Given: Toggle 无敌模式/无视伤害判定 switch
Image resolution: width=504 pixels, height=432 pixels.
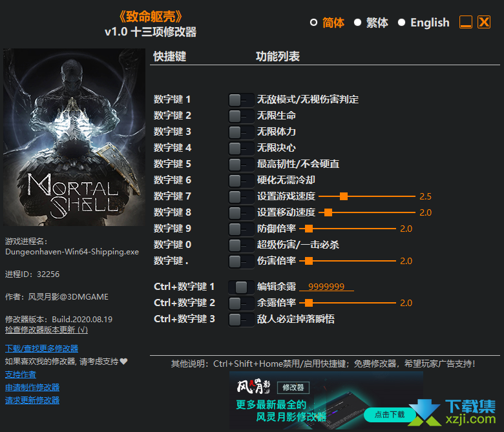Looking at the screenshot, I should (x=241, y=100).
